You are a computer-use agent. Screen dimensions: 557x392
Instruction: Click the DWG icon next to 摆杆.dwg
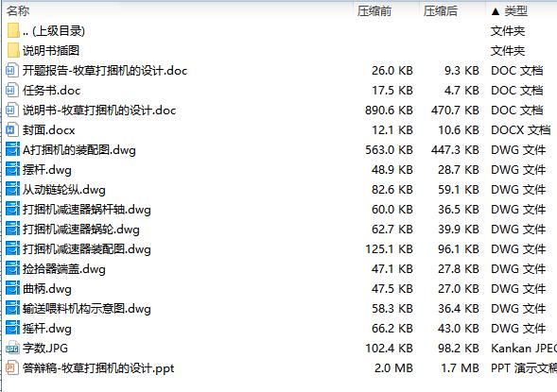12,170
